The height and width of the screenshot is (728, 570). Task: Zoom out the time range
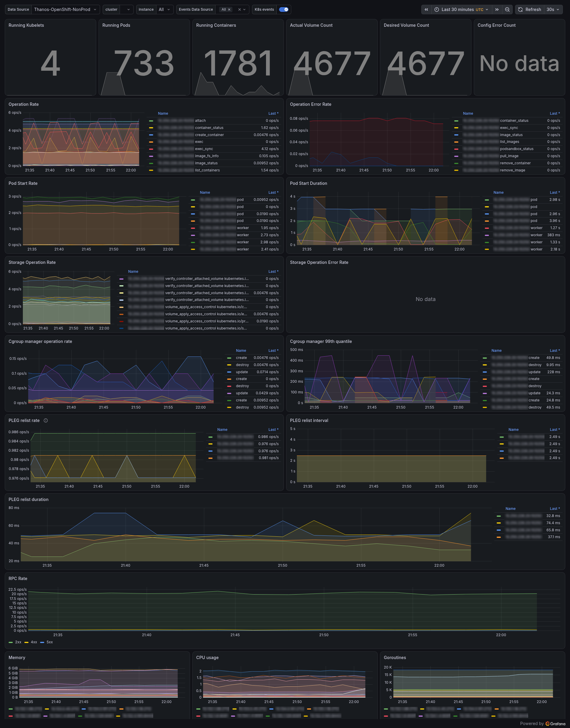507,9
